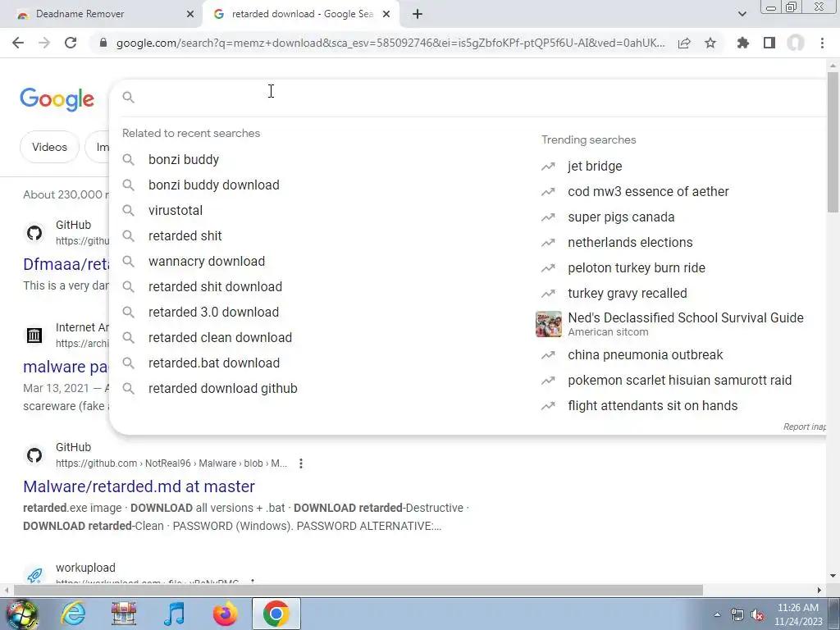Choose suggestion 'virustotal'
Screen dimensions: 840x630
(176, 211)
